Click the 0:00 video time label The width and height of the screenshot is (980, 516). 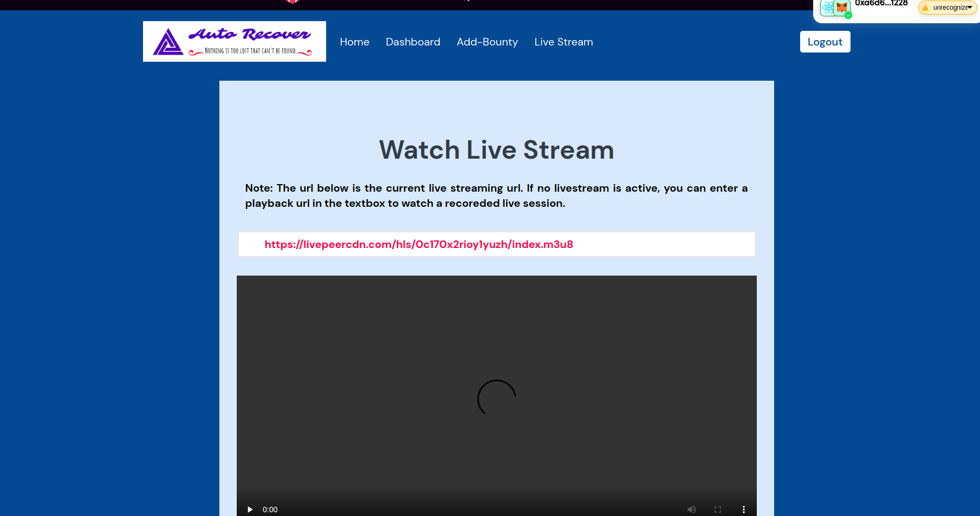(x=270, y=510)
